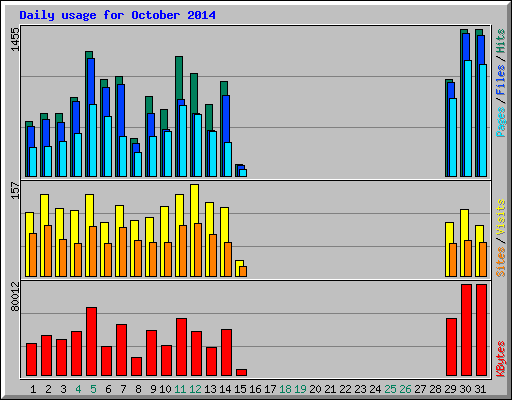Click the orange Sites bar for day 1
The width and height of the screenshot is (512, 400).
point(33,255)
